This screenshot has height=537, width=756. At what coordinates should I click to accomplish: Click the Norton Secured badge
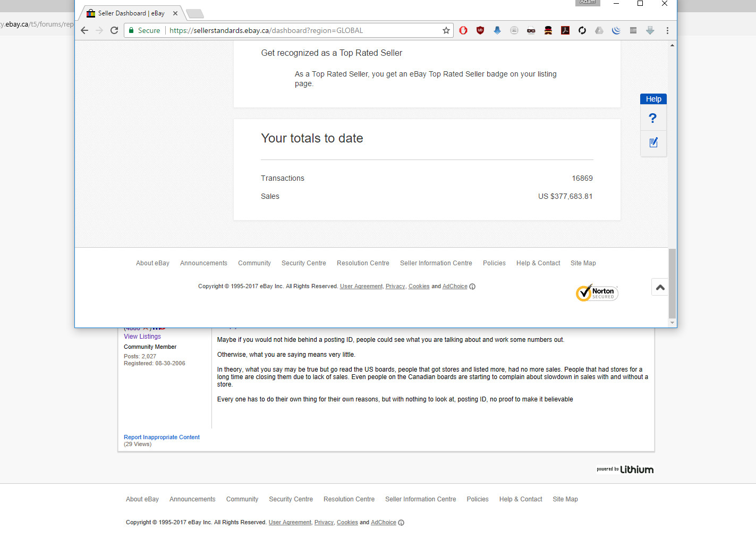click(x=597, y=292)
